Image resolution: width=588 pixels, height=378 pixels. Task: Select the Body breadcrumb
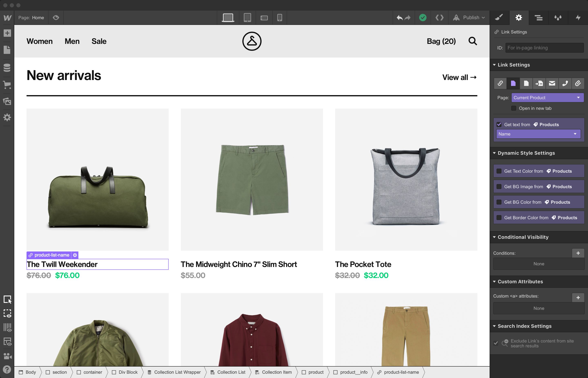click(x=28, y=372)
